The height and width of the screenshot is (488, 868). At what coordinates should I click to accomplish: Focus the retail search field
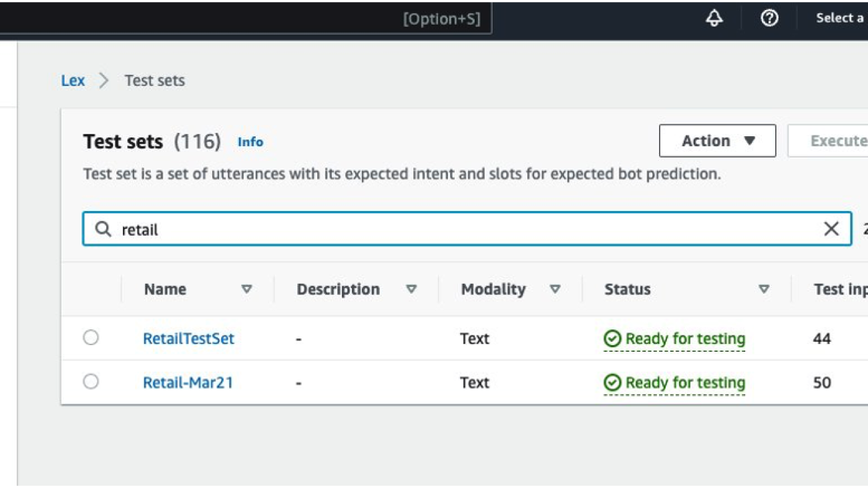[x=467, y=229]
